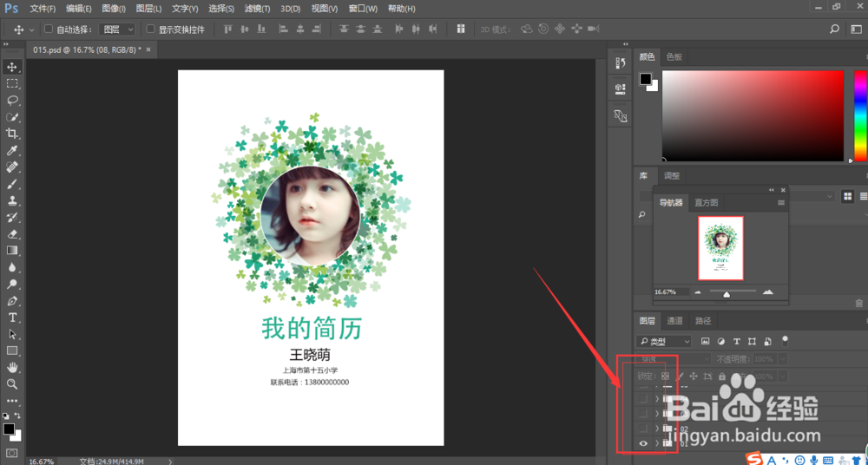The height and width of the screenshot is (465, 868).
Task: Click the Align Horizontal Centers icon
Action: coord(300,29)
